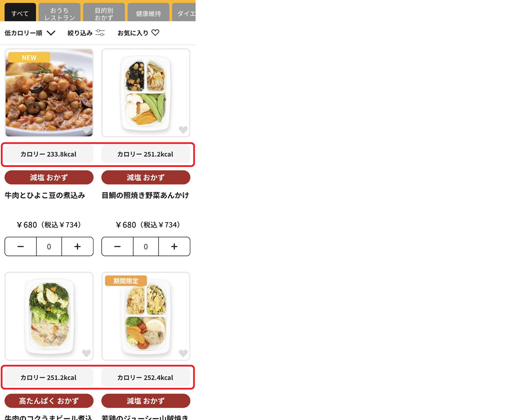Remove one 目鯛の照焼き野菜あんかけ with minus
517x420 pixels.
[117, 247]
